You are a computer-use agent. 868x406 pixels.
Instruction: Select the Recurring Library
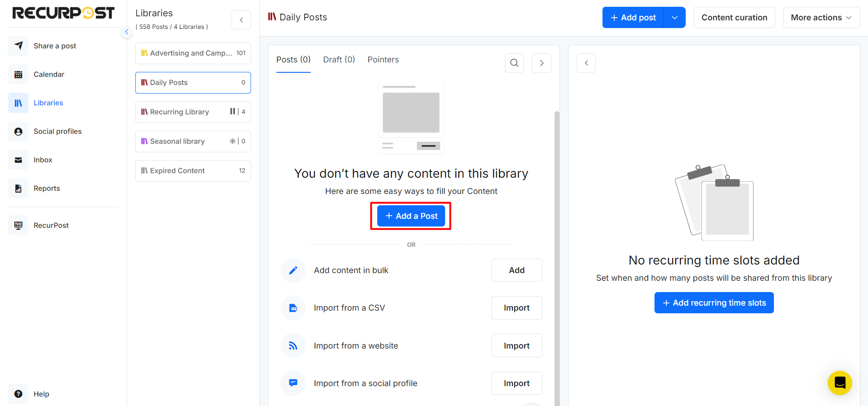(x=193, y=112)
